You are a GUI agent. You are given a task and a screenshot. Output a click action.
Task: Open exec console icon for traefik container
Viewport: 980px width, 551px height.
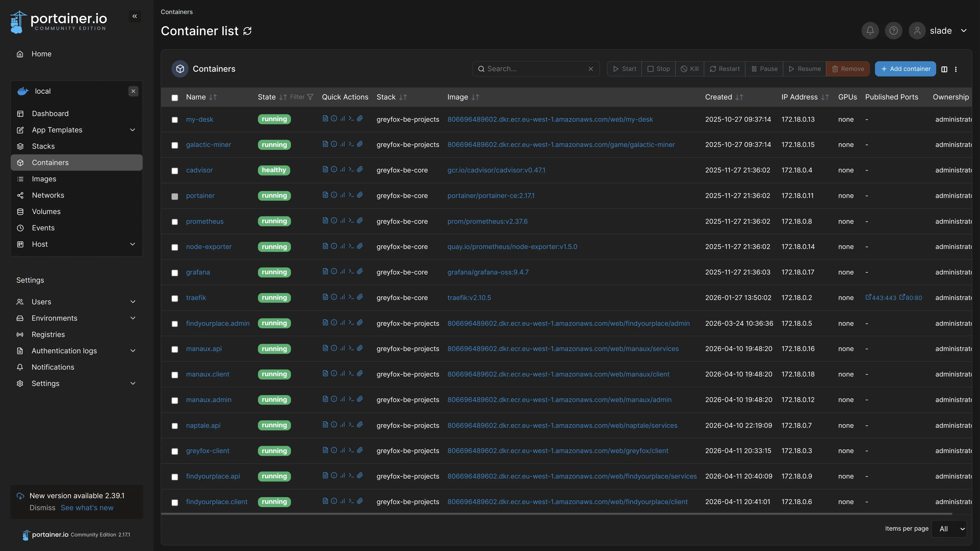tap(351, 297)
